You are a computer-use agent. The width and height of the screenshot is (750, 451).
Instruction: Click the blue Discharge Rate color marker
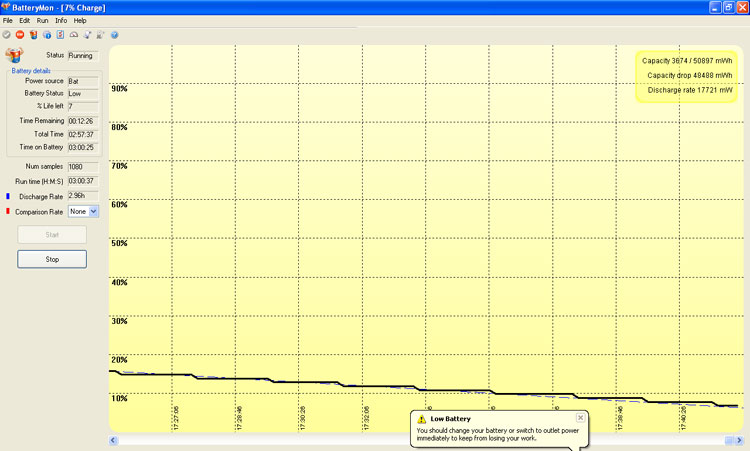[x=8, y=197]
